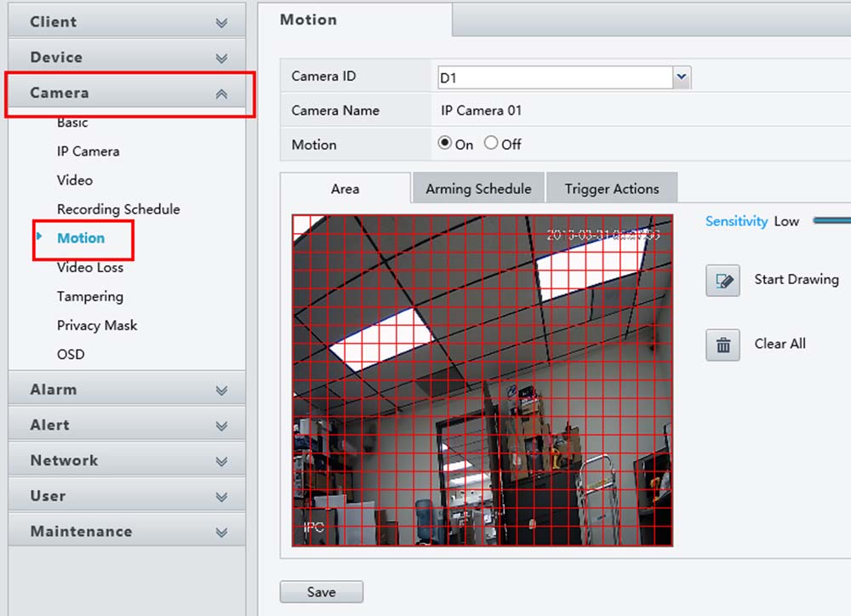The image size is (851, 616).
Task: Expand the Network section
Action: point(126,459)
